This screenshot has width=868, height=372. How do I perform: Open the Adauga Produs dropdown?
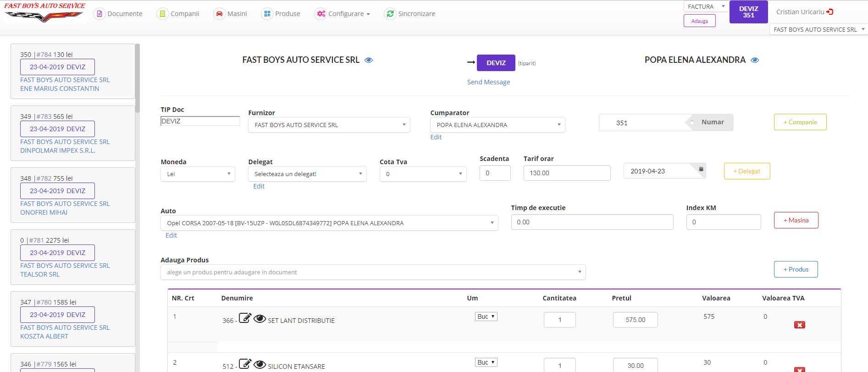373,272
